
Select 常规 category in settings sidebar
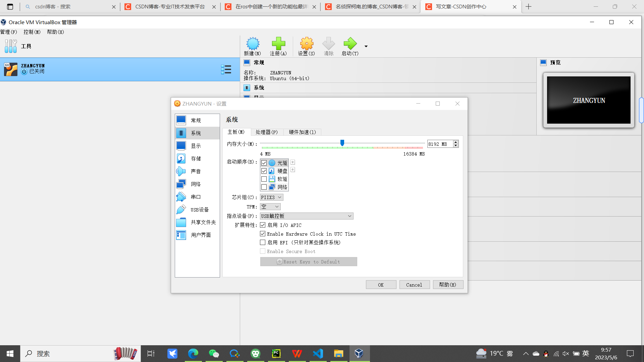[197, 120]
